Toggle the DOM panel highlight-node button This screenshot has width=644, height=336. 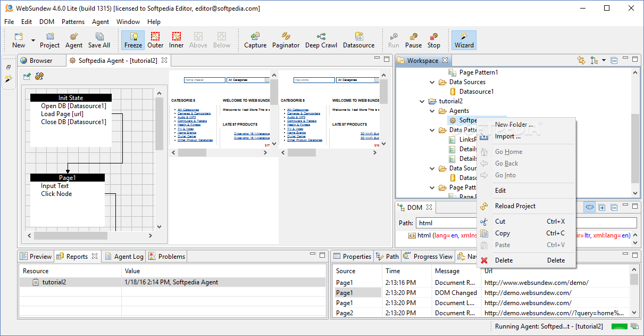(x=589, y=207)
